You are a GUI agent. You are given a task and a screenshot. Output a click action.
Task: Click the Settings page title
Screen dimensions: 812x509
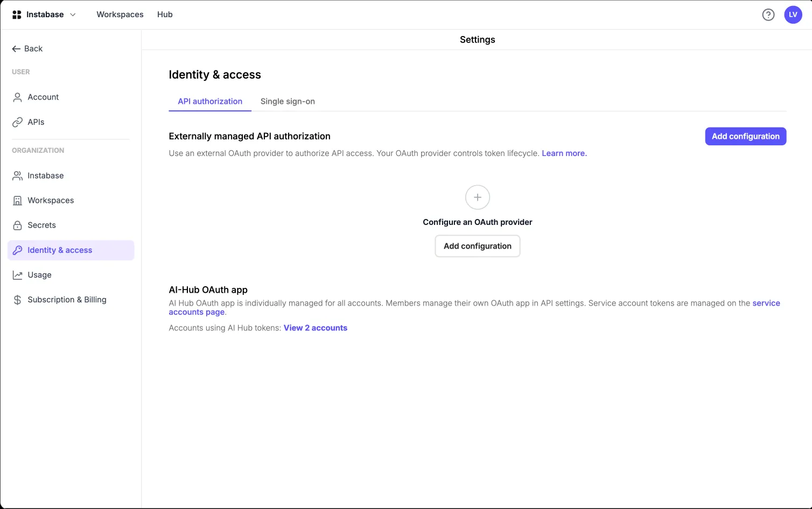point(478,40)
